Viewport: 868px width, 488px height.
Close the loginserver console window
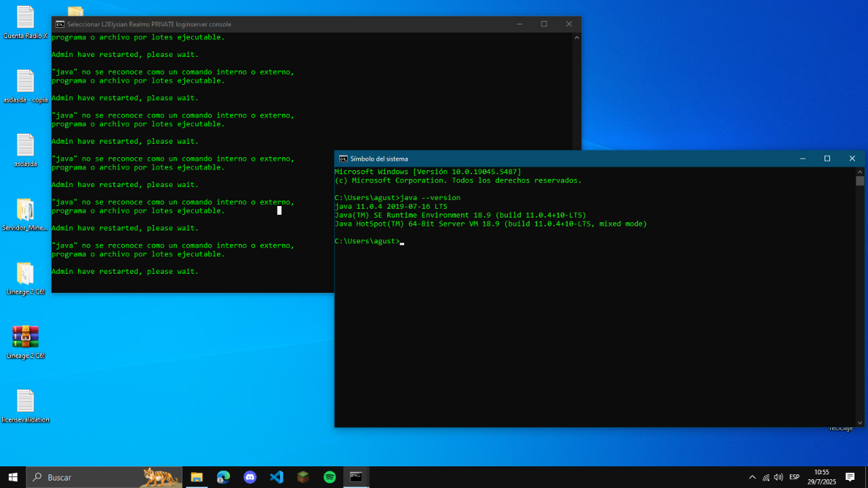[569, 24]
